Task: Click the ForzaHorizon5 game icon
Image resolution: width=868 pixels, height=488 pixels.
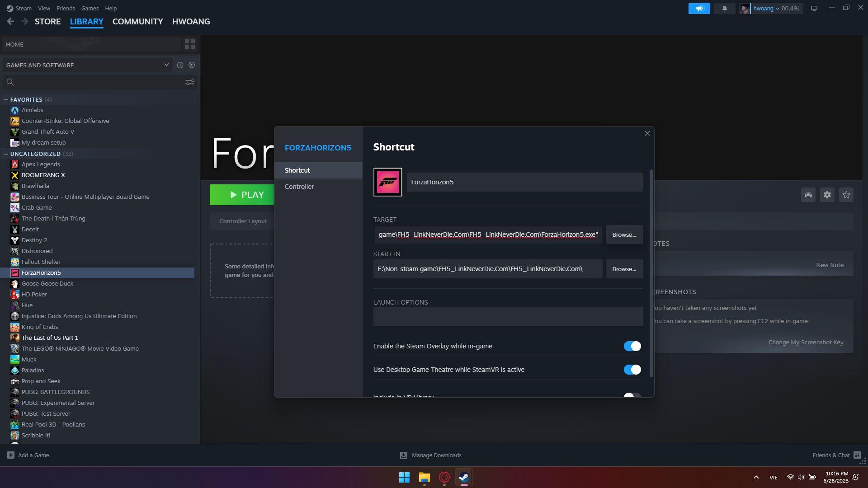Action: [x=388, y=182]
